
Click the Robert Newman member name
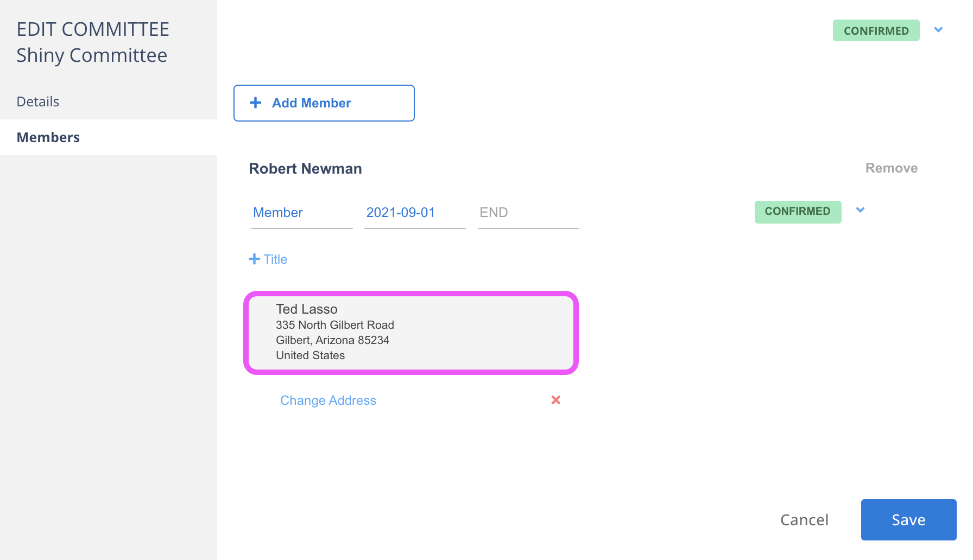(x=305, y=169)
